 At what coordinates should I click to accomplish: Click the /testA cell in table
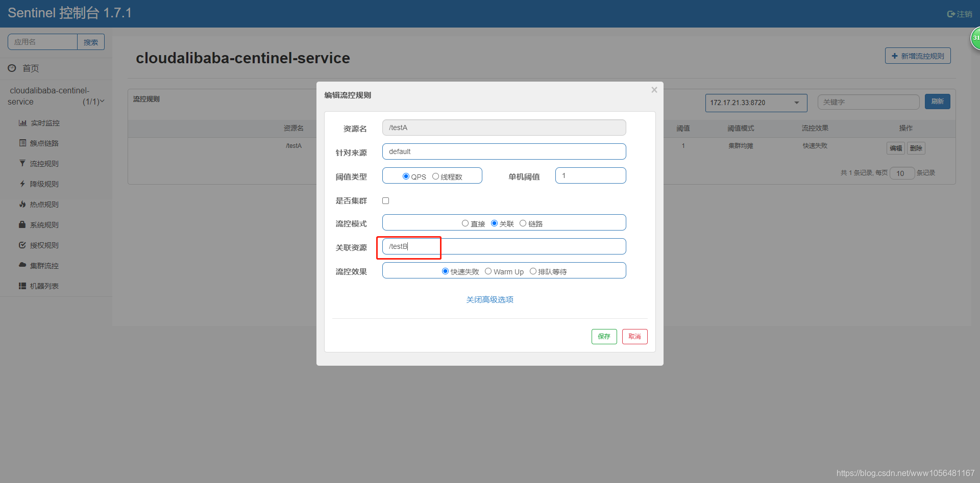(x=293, y=146)
